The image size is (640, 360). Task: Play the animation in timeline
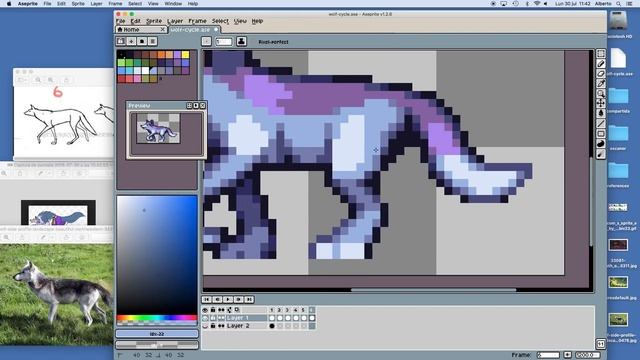228,300
